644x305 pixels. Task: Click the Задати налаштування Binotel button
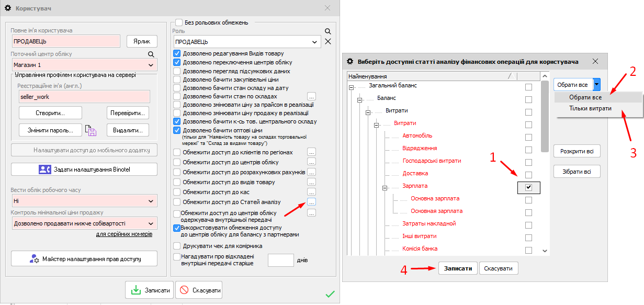(x=84, y=169)
